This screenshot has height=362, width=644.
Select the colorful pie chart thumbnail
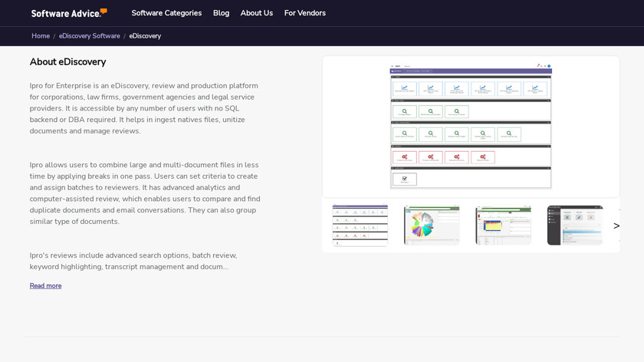click(x=432, y=225)
